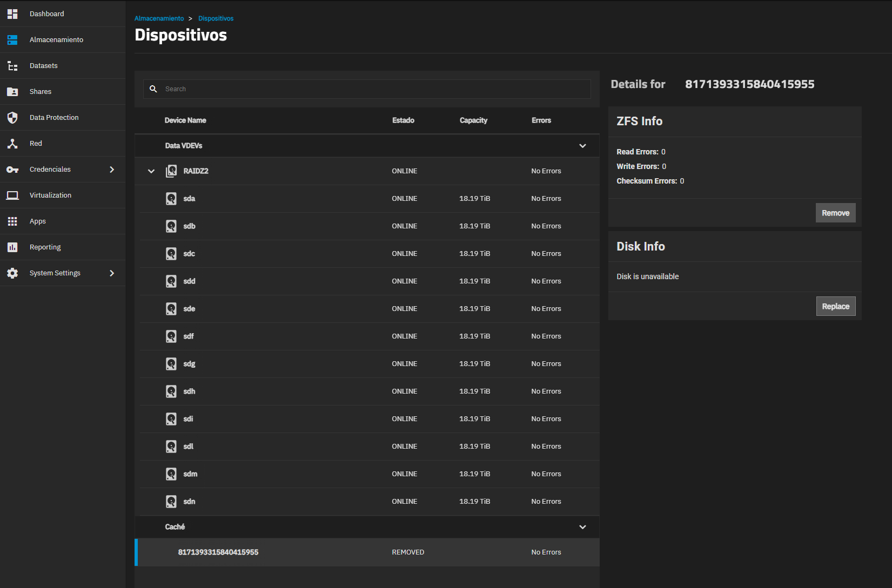The height and width of the screenshot is (588, 892).
Task: Click the Replace button in Disk Info
Action: 835,306
